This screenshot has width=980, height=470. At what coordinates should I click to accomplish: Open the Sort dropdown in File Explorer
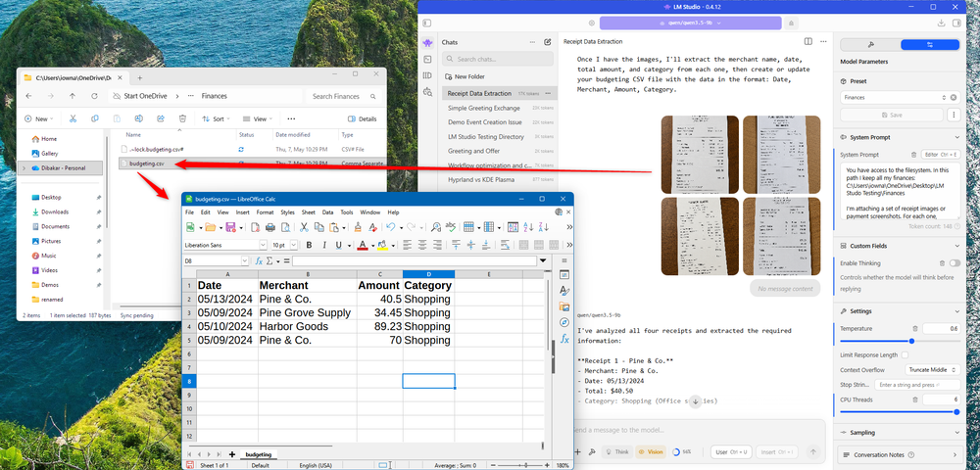coord(217,118)
